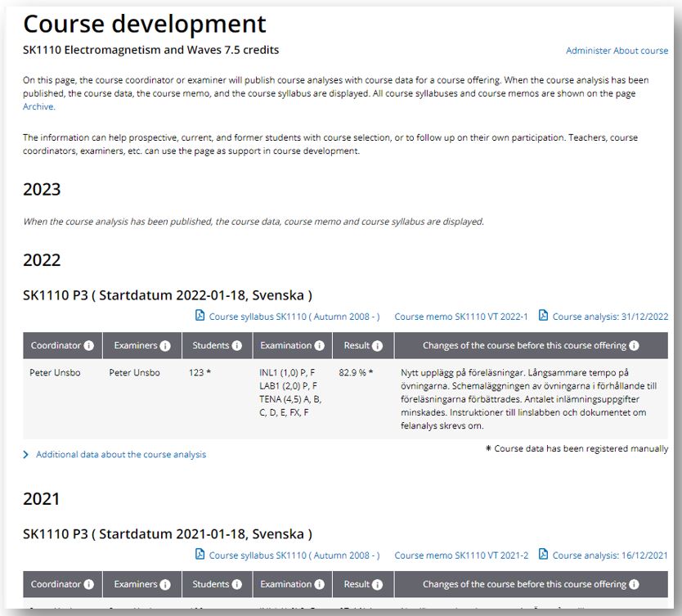The height and width of the screenshot is (616, 682).
Task: Click info icon after 'Changes of the course' 2022 header
Action: click(x=634, y=346)
